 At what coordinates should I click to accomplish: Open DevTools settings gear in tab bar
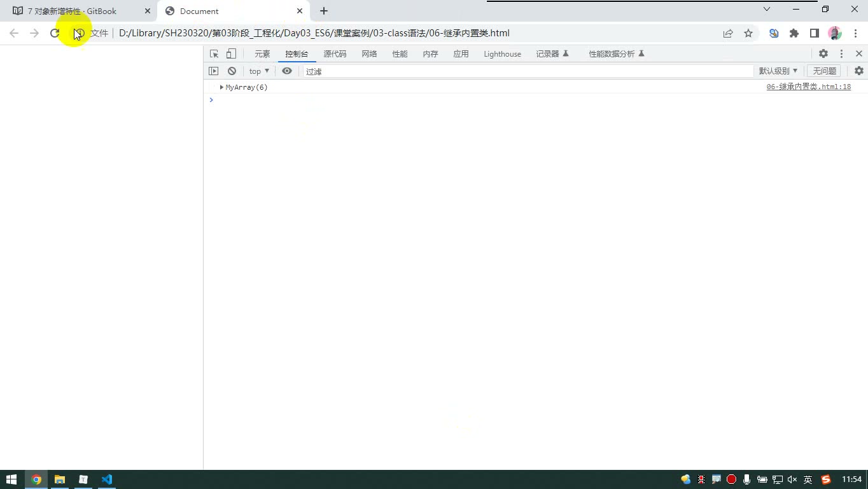pos(823,54)
